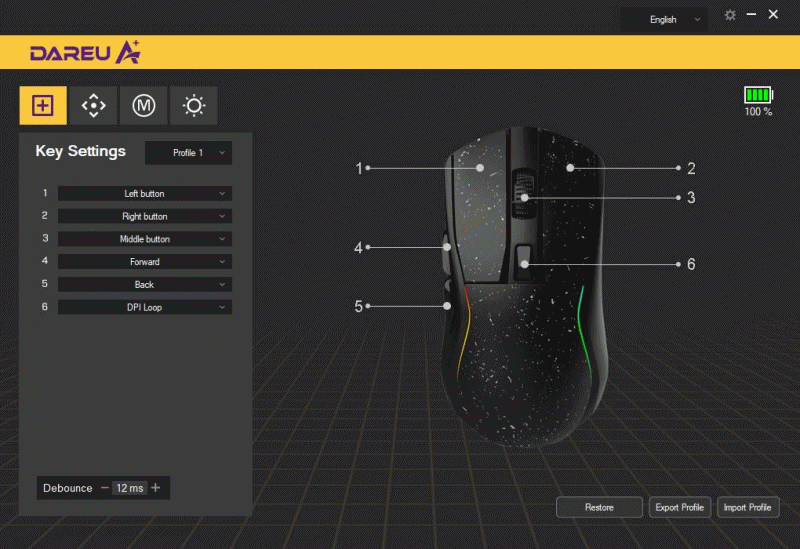
Task: Expand the English language dropdown
Action: [663, 19]
